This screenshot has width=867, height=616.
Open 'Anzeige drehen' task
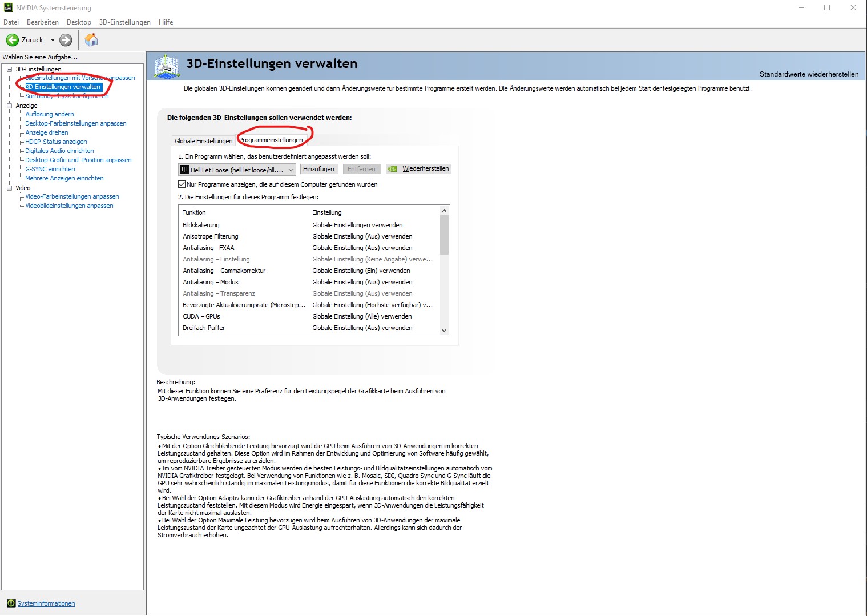point(47,132)
